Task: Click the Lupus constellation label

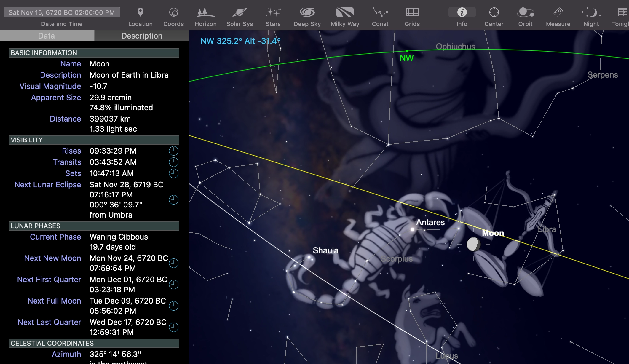Action: [x=447, y=356]
